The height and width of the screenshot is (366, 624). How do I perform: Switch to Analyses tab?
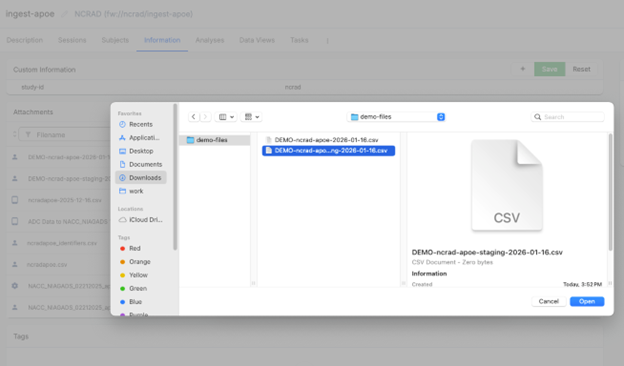coord(210,40)
